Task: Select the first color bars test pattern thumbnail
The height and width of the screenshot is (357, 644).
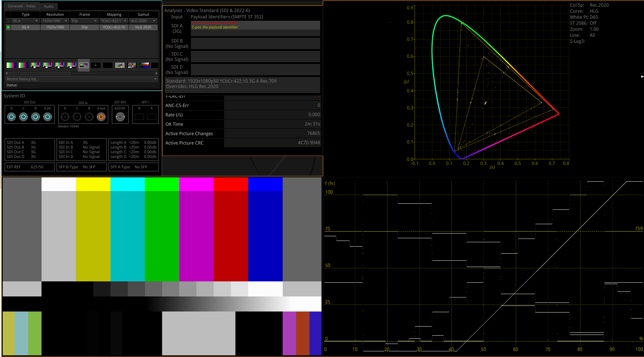Action: 11,65
